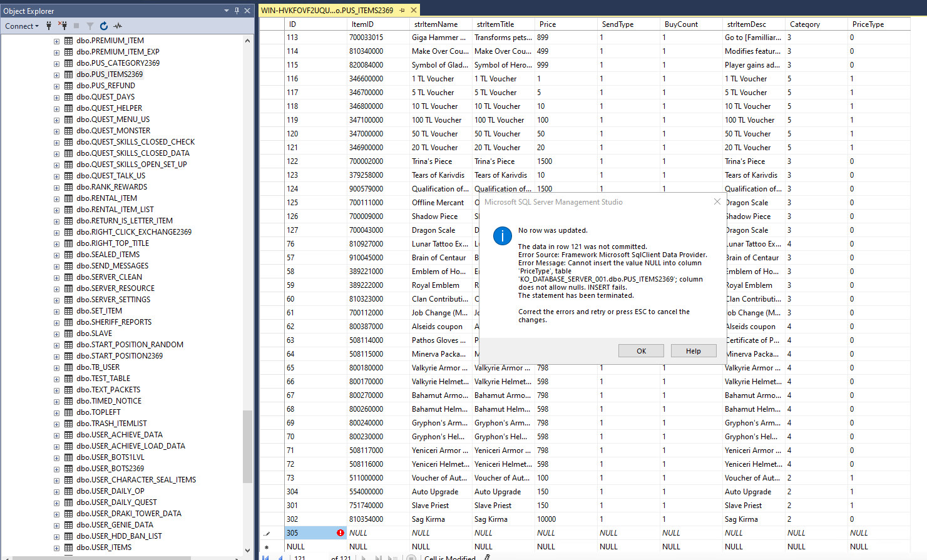Click the Filter funnel icon in Object Explorer
The height and width of the screenshot is (560, 927).
(x=90, y=26)
